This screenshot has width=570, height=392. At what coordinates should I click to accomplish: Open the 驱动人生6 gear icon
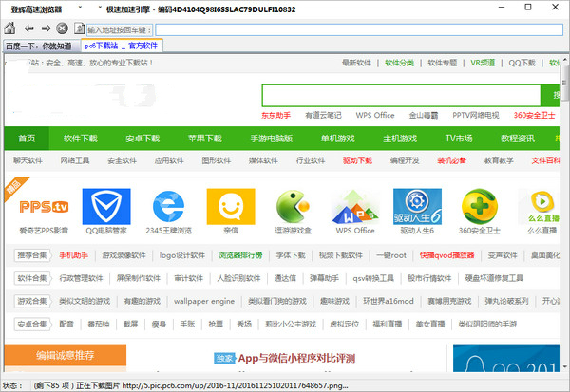(417, 206)
